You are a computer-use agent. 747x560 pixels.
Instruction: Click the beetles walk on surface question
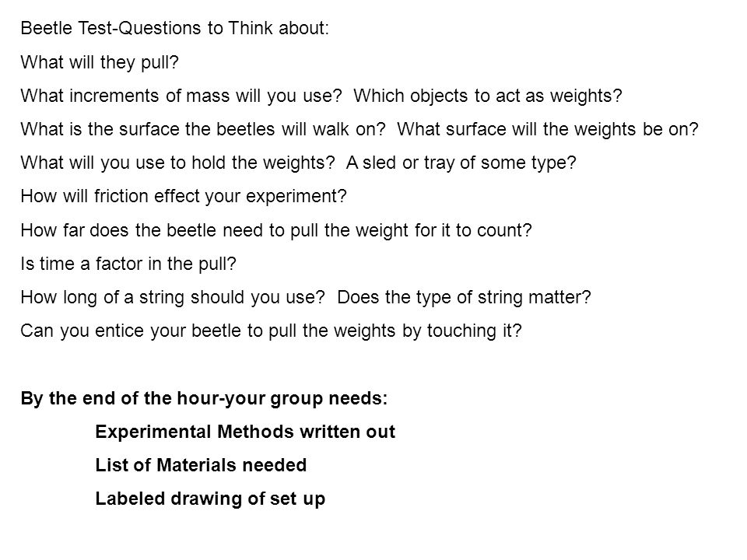coord(203,129)
